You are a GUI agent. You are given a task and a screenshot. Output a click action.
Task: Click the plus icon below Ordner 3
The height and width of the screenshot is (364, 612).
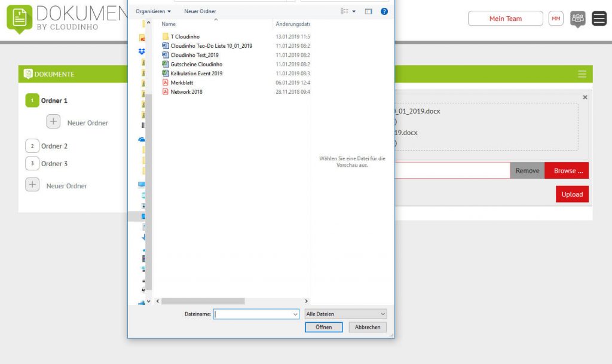(32, 185)
